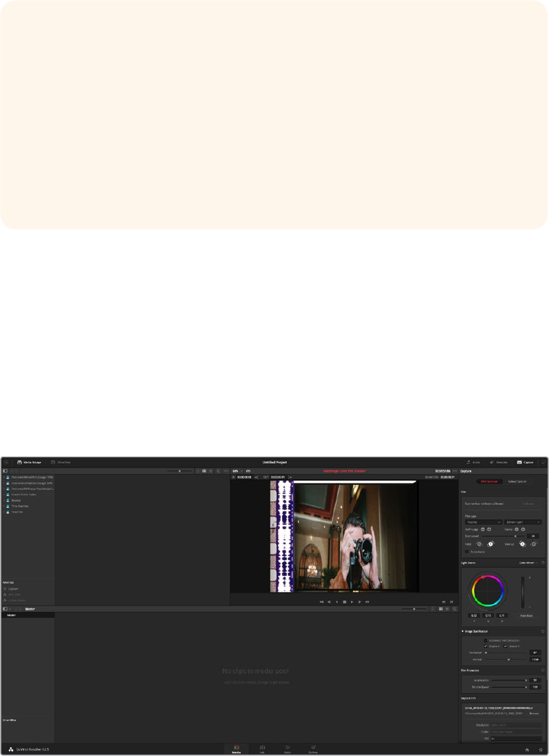The width and height of the screenshot is (549, 756).
Task: Click the first Feed reel direction icon
Action: point(479,544)
